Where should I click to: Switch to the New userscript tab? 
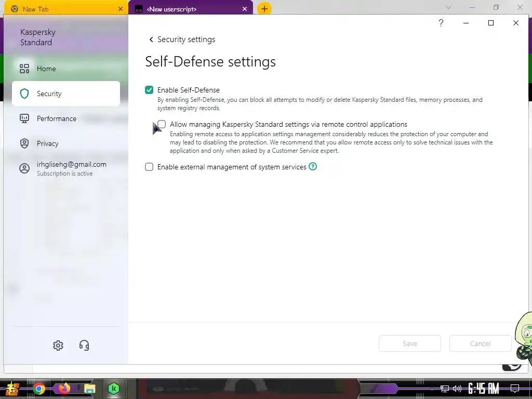191,9
